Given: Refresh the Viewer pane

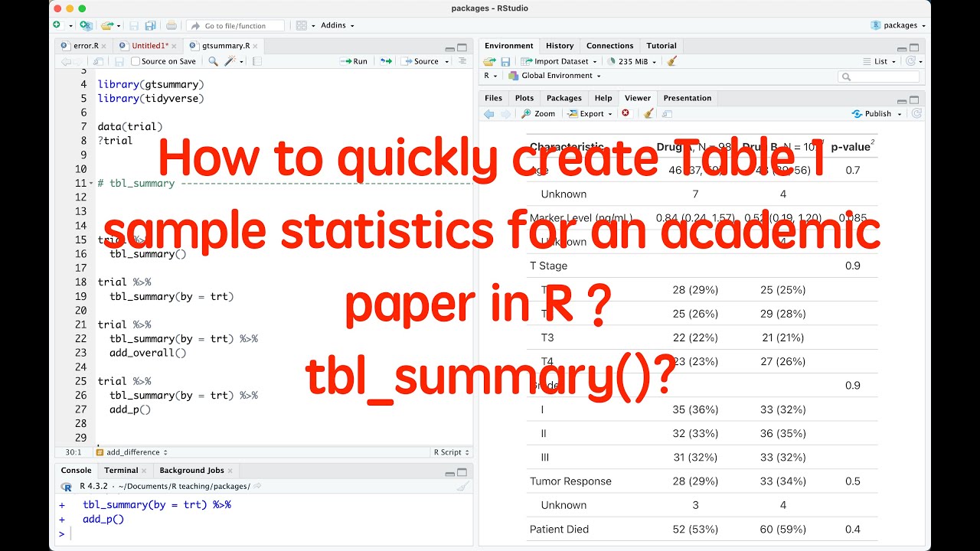Looking at the screenshot, I should pyautogui.click(x=916, y=113).
